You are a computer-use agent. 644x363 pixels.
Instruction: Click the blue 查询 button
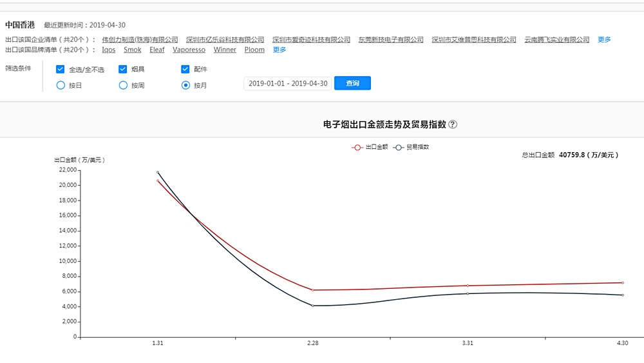click(352, 83)
